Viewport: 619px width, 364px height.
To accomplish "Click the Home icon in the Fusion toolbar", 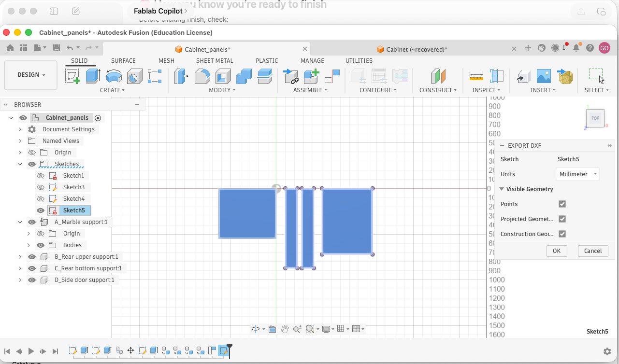I will coord(10,48).
